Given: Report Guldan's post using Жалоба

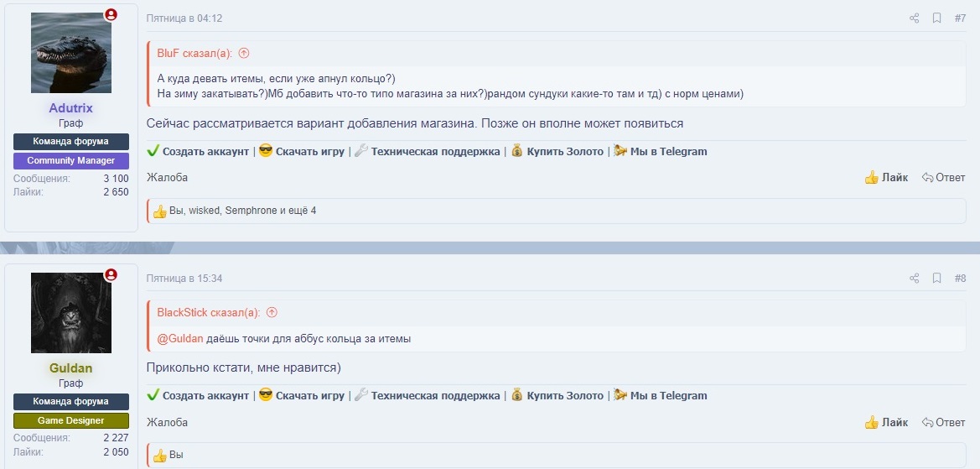Looking at the screenshot, I should coord(167,422).
